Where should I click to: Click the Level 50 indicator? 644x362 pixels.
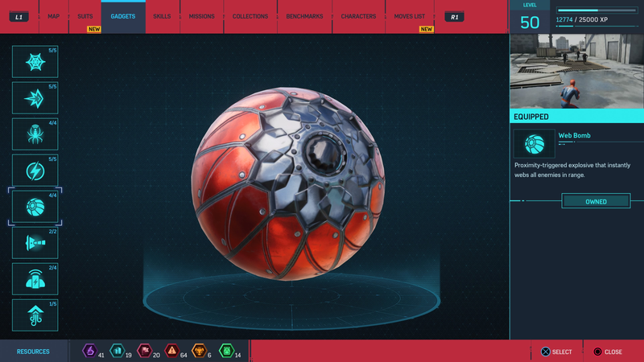530,17
